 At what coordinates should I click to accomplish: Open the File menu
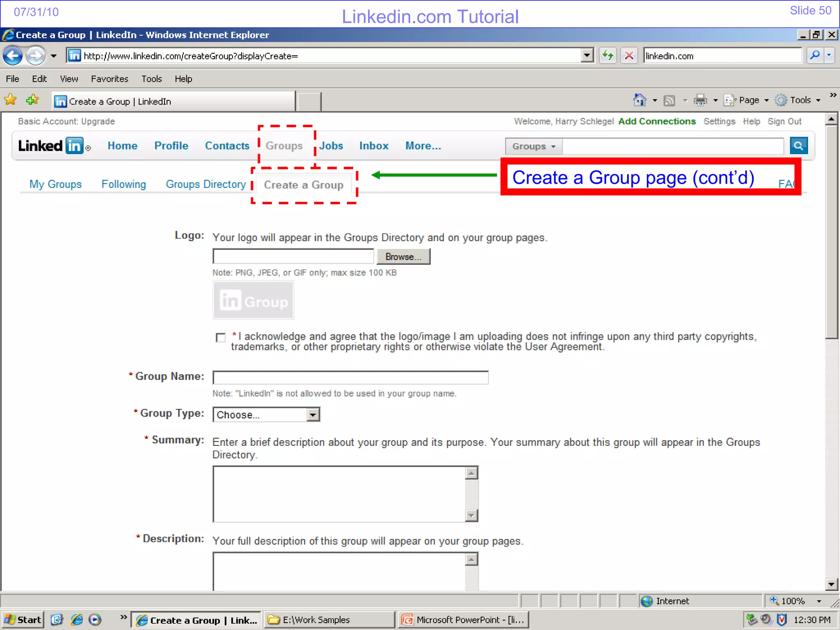pyautogui.click(x=12, y=79)
